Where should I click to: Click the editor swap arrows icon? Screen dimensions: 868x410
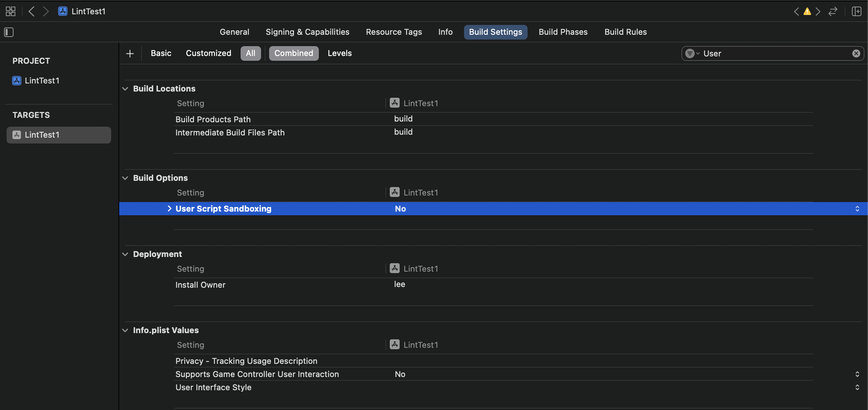pyautogui.click(x=833, y=11)
